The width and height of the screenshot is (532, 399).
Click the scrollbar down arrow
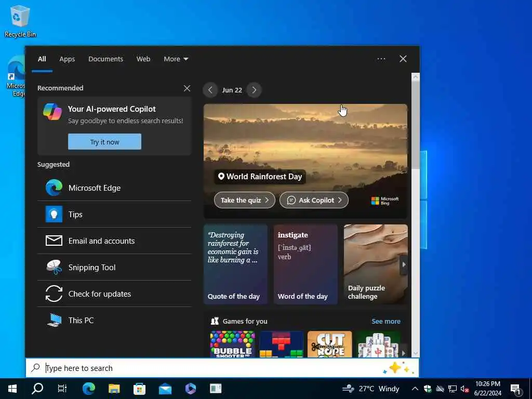pos(415,353)
